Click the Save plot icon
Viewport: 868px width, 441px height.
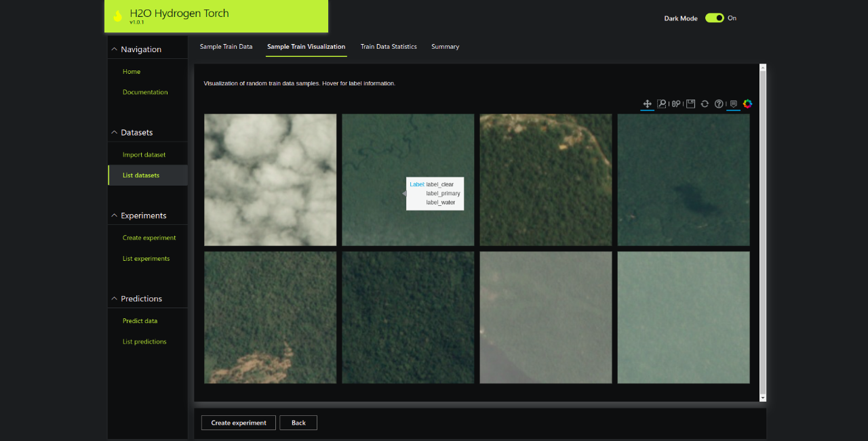tap(690, 104)
